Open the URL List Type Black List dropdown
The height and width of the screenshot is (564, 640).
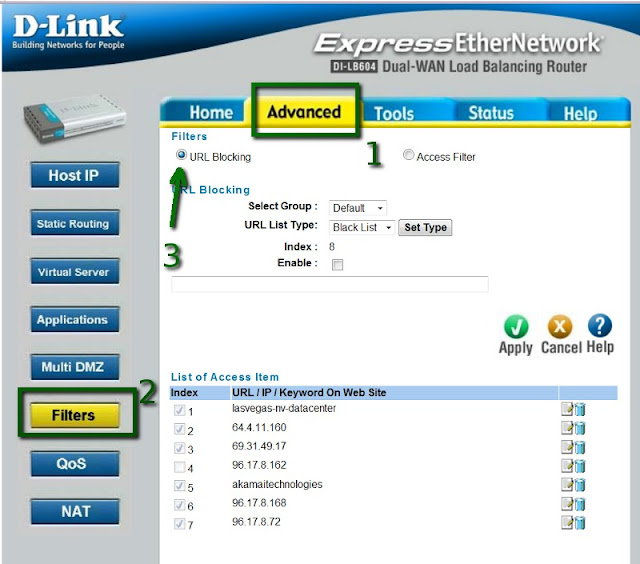(362, 227)
